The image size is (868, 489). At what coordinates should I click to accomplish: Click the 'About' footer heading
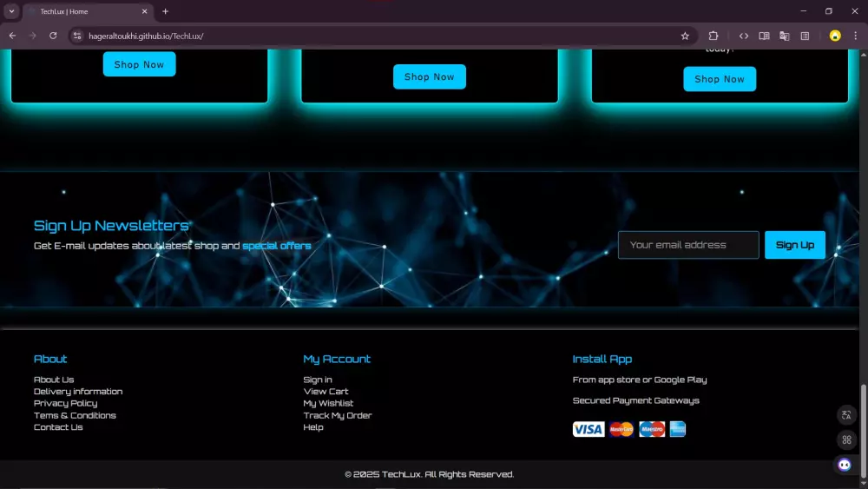(x=50, y=359)
